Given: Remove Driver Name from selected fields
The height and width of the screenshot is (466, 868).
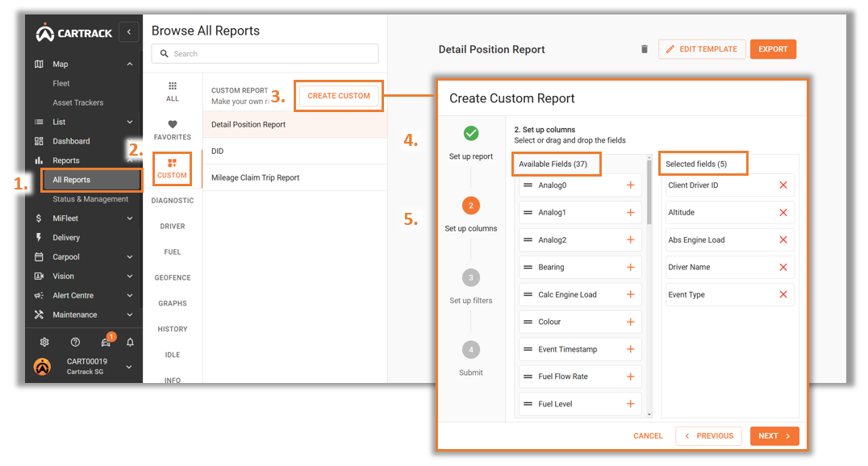Looking at the screenshot, I should tap(783, 268).
